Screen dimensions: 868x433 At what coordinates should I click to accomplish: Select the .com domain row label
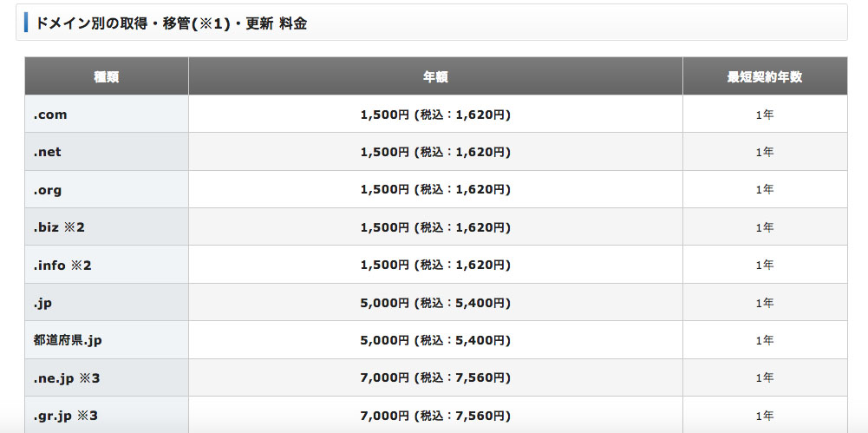click(x=107, y=114)
